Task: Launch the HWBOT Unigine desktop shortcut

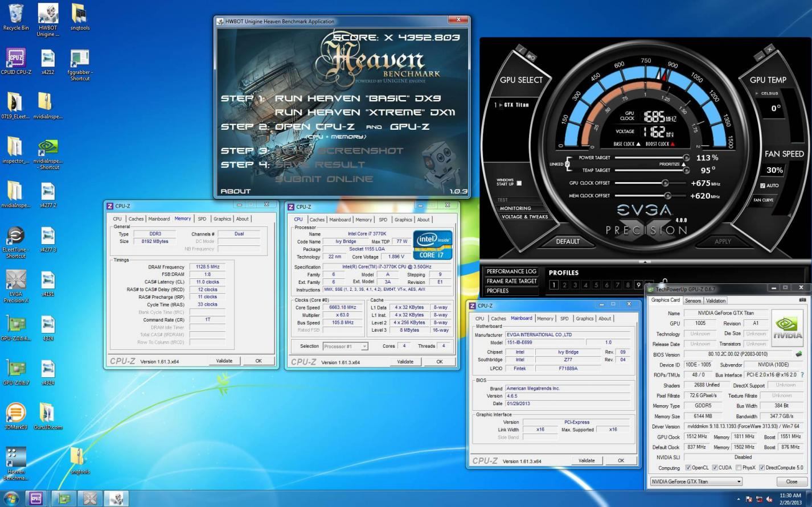Action: 48,20
